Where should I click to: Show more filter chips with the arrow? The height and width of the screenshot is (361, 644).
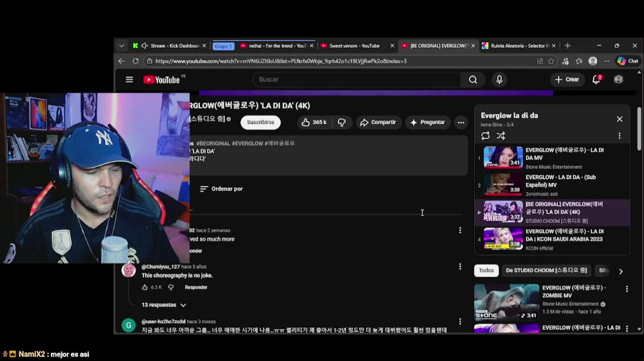pos(620,271)
